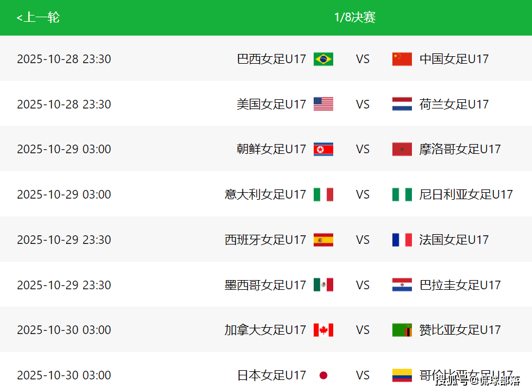Click VS in Canada vs Zambia match
Image resolution: width=532 pixels, height=392 pixels.
coord(363,330)
